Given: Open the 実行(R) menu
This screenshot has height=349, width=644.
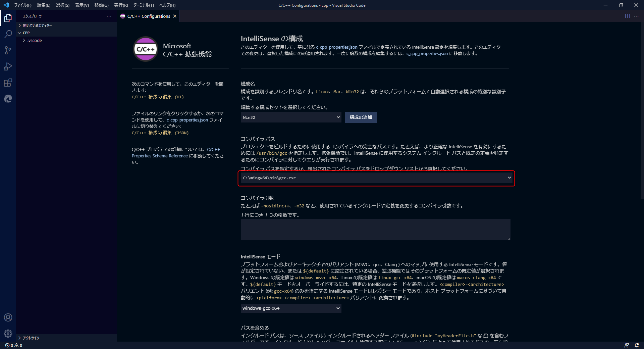Looking at the screenshot, I should click(x=121, y=5).
